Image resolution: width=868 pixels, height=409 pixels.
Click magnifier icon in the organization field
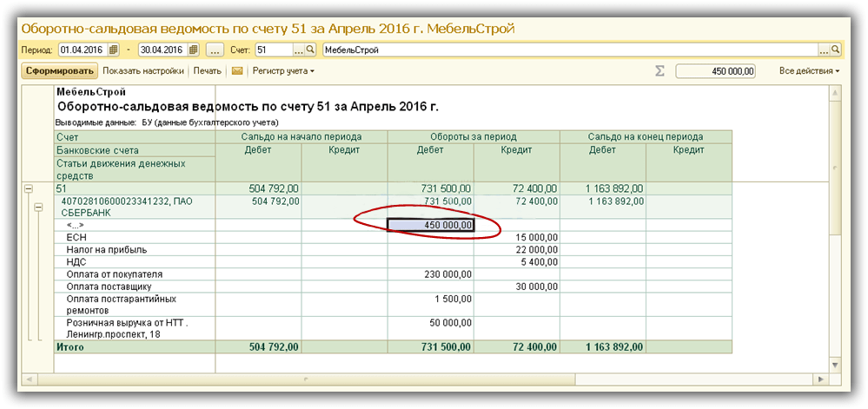tap(835, 49)
